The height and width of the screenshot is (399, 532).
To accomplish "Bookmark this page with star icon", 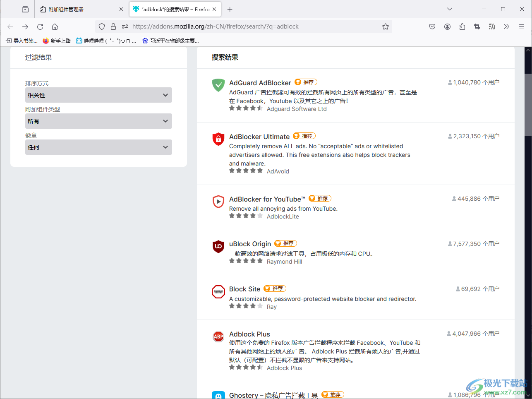I will (386, 26).
